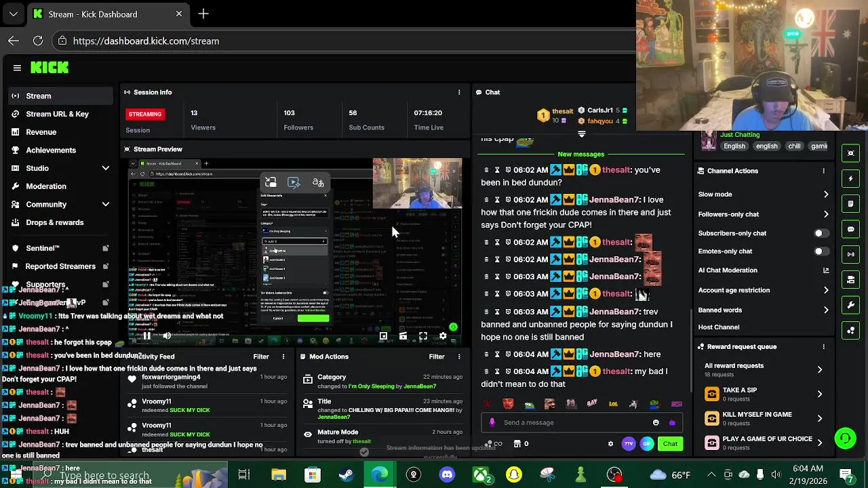Click microphone icon in chat input
Viewport: 868px width, 488px height.
pyautogui.click(x=492, y=422)
